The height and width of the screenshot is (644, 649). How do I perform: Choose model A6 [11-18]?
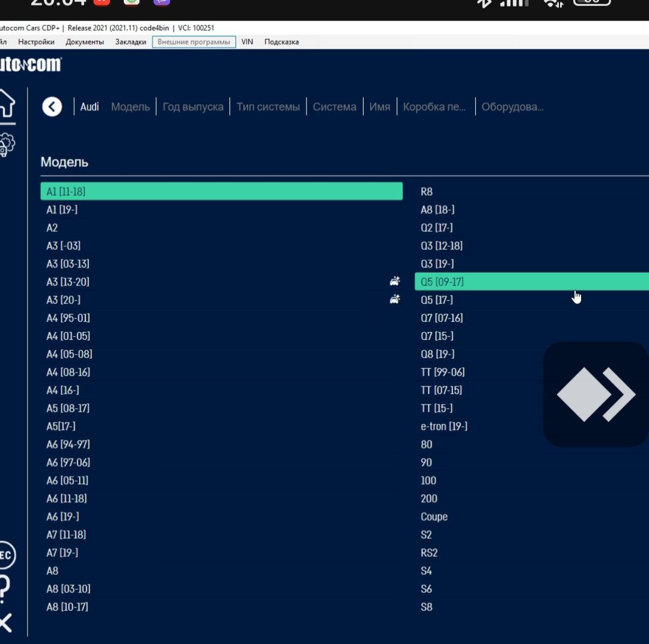[221, 498]
